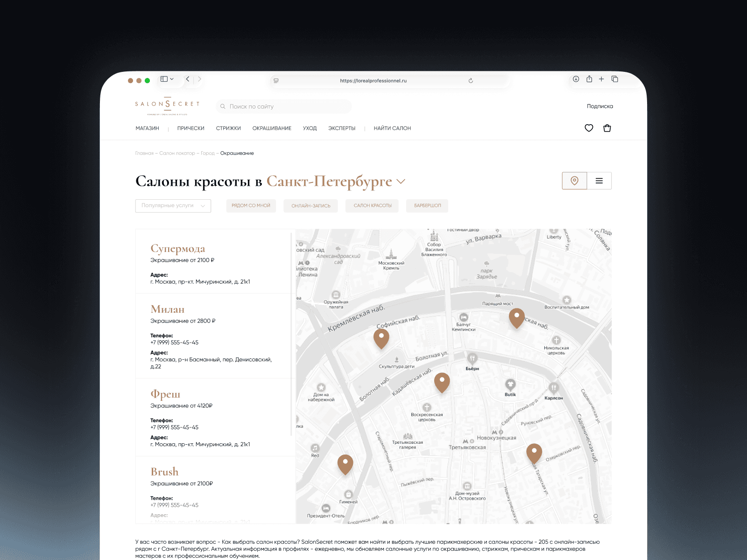Click the Президент-Отель hotel marker
This screenshot has height=560, width=747.
coord(326,508)
